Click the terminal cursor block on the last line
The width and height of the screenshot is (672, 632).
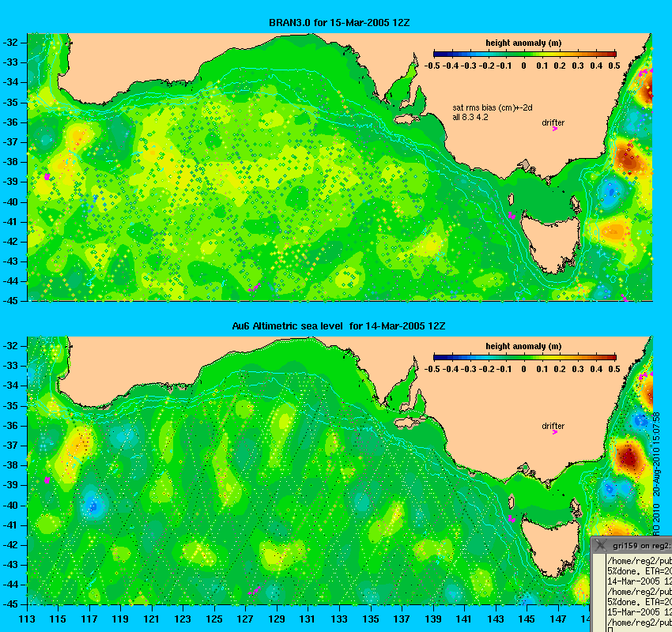[610, 630]
